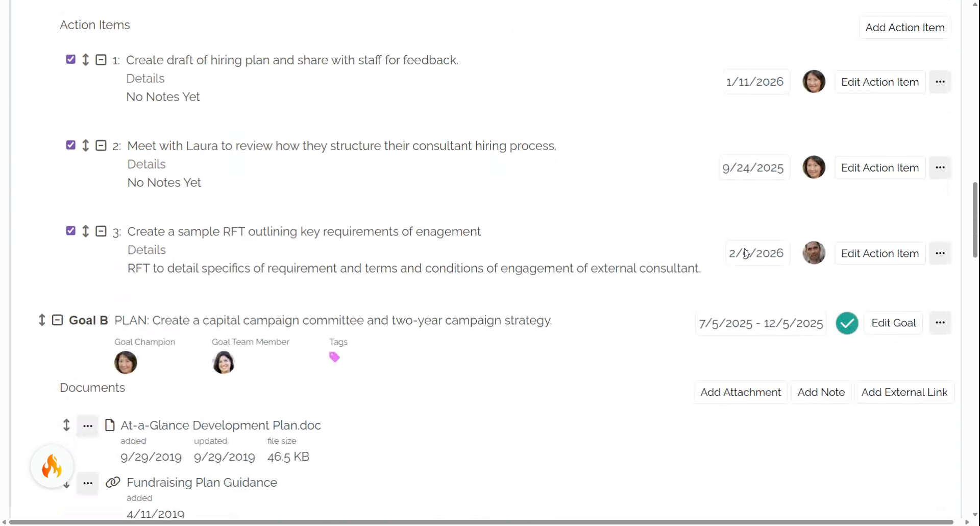
Task: Collapse the Goal B section
Action: tap(58, 320)
